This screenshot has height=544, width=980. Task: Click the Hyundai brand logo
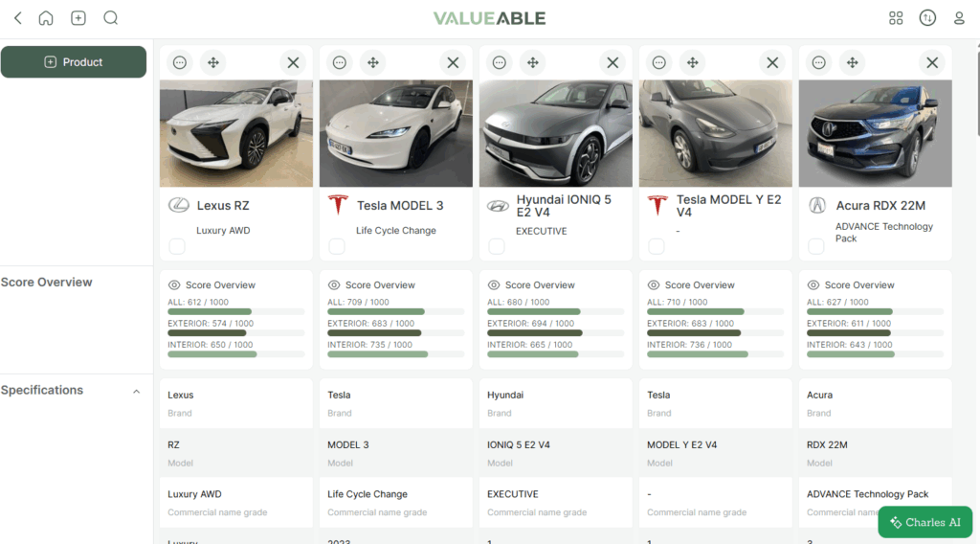coord(498,206)
